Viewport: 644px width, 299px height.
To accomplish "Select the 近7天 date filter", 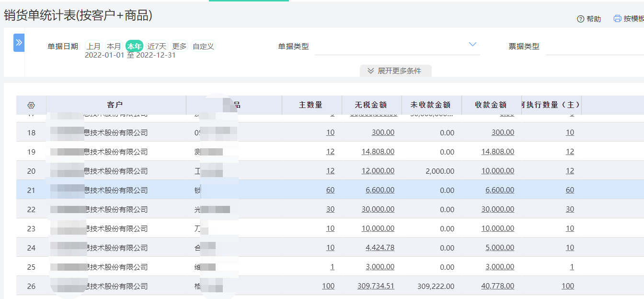I will [x=157, y=46].
